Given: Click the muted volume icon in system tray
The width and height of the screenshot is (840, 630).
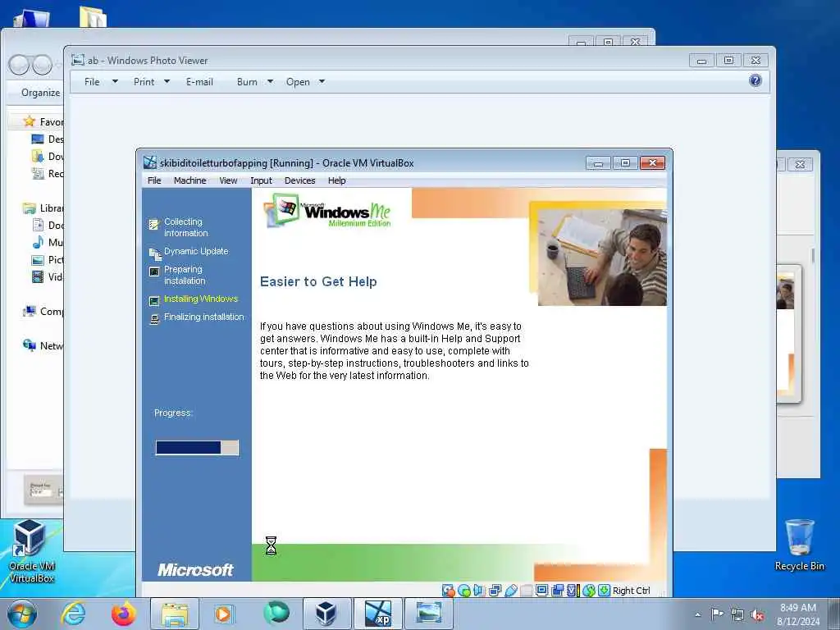Looking at the screenshot, I should tap(757, 615).
